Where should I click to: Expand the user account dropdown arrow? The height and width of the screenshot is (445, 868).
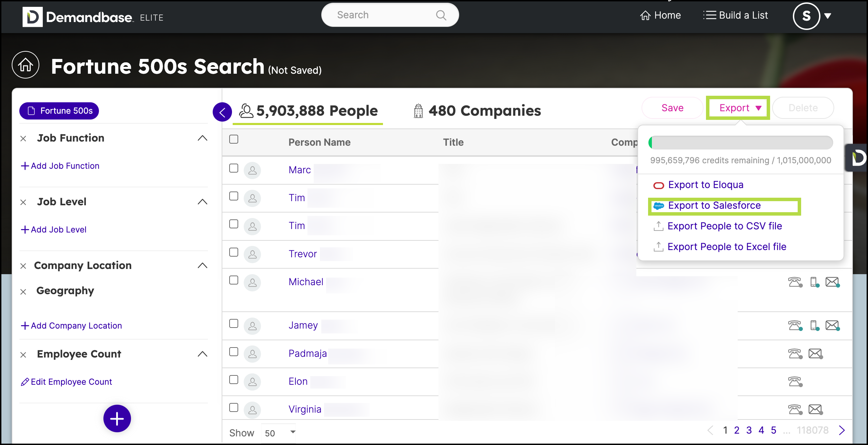pyautogui.click(x=828, y=16)
